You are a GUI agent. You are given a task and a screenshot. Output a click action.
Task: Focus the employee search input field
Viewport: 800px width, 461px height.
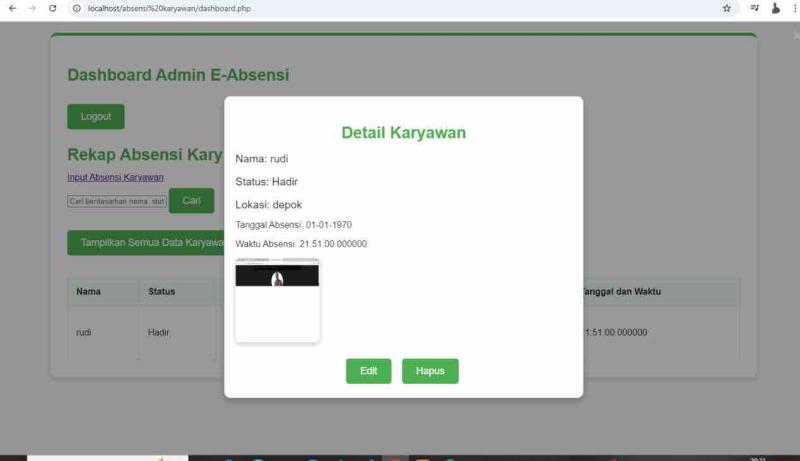pyautogui.click(x=117, y=201)
